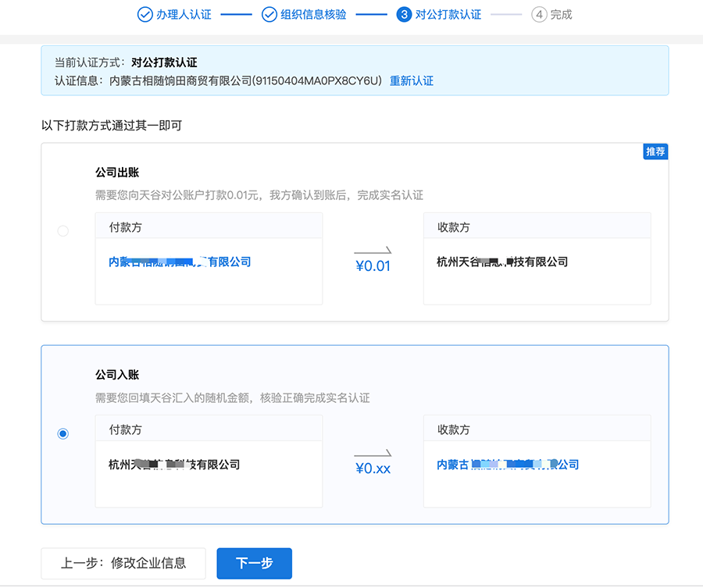The image size is (703, 588).
Task: Select the 公司入账 payment method radio
Action: [x=62, y=433]
